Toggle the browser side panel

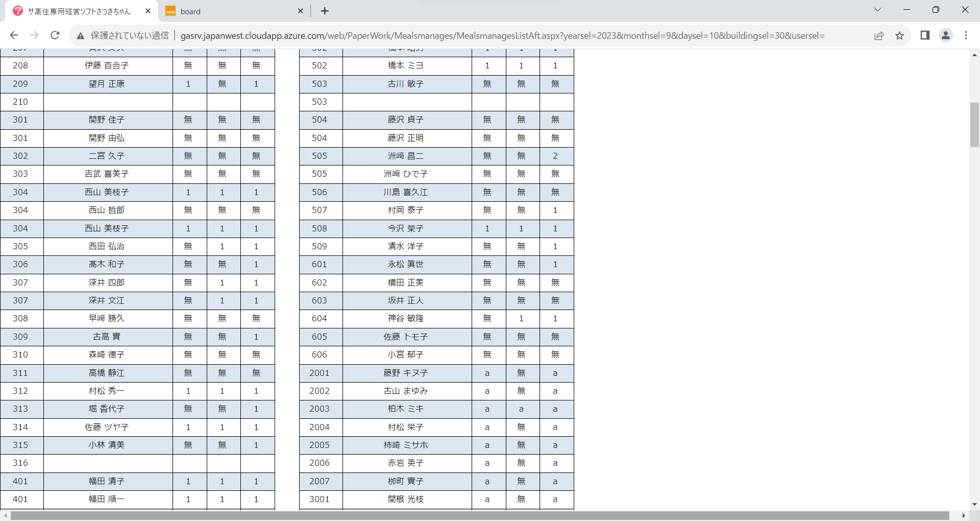click(925, 35)
